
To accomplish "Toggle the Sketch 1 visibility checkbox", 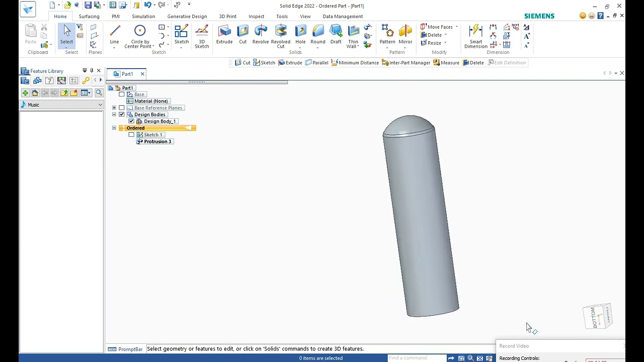I will (x=131, y=135).
